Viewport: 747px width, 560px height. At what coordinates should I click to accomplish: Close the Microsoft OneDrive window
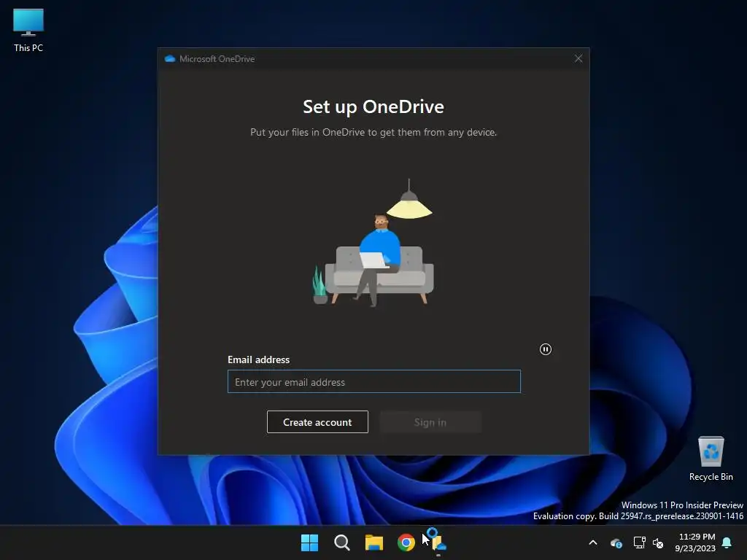(578, 58)
